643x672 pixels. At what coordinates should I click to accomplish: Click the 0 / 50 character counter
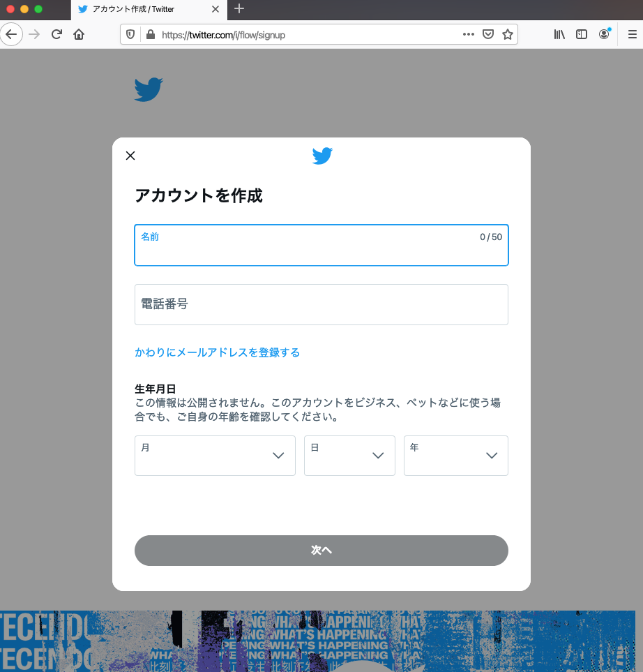click(491, 237)
